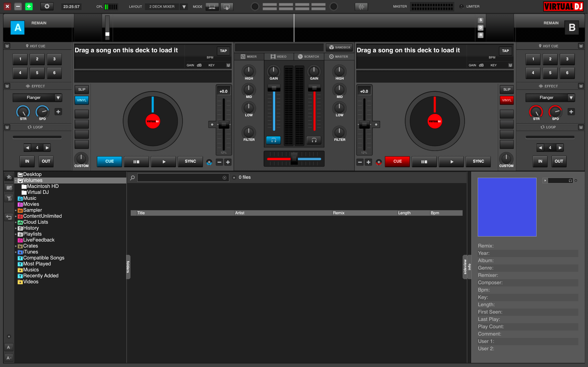This screenshot has width=588, height=367.
Task: Click the TAP BPM button deck A
Action: [x=223, y=50]
